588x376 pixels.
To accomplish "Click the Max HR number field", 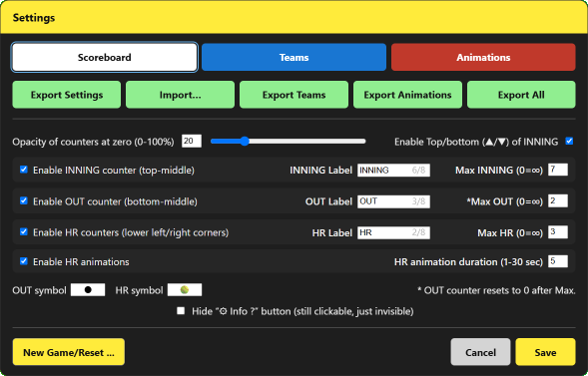I will (558, 232).
